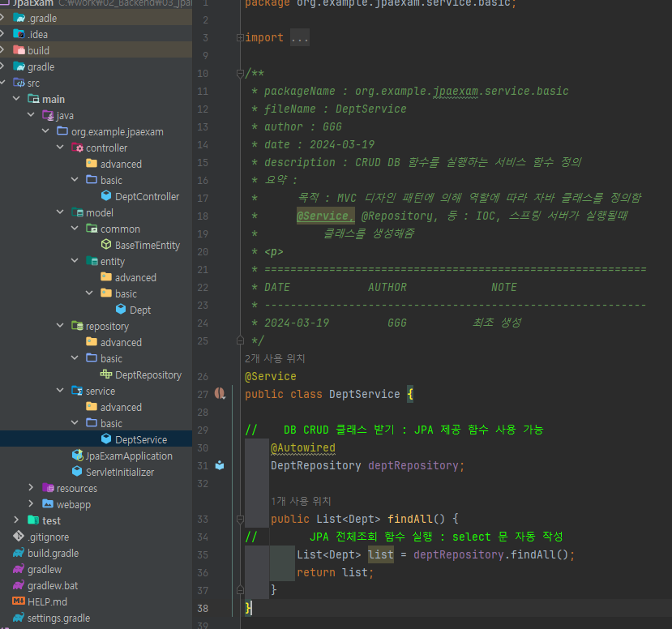Click the Spring bean gutter icon on line 27
Screen dimensions: 672x629
coord(220,394)
